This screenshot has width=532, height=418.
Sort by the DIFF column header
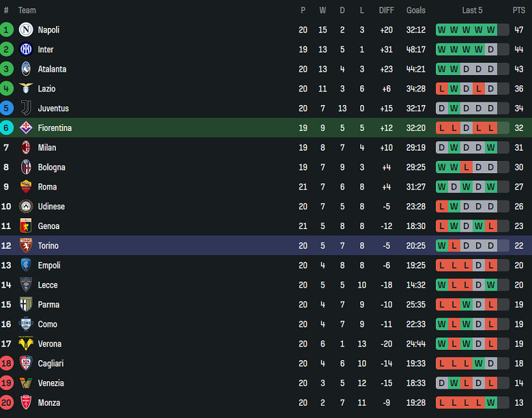tap(387, 10)
